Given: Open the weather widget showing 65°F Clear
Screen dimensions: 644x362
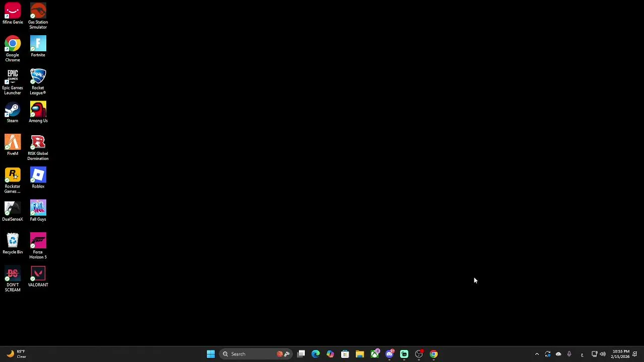Looking at the screenshot, I should pos(16,354).
